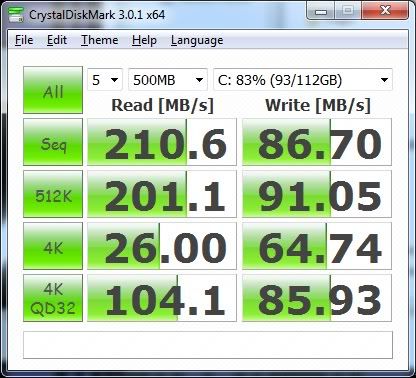Open the File menu

click(x=24, y=40)
